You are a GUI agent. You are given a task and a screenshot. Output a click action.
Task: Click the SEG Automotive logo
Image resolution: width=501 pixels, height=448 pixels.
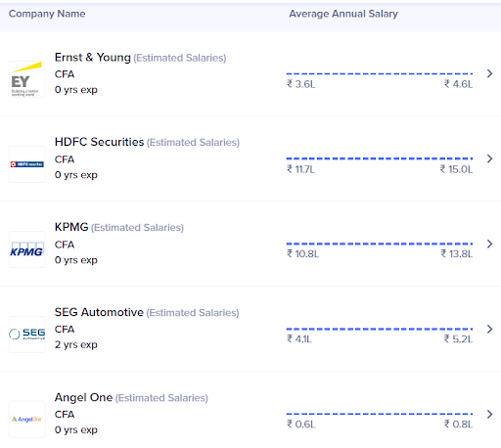click(27, 335)
